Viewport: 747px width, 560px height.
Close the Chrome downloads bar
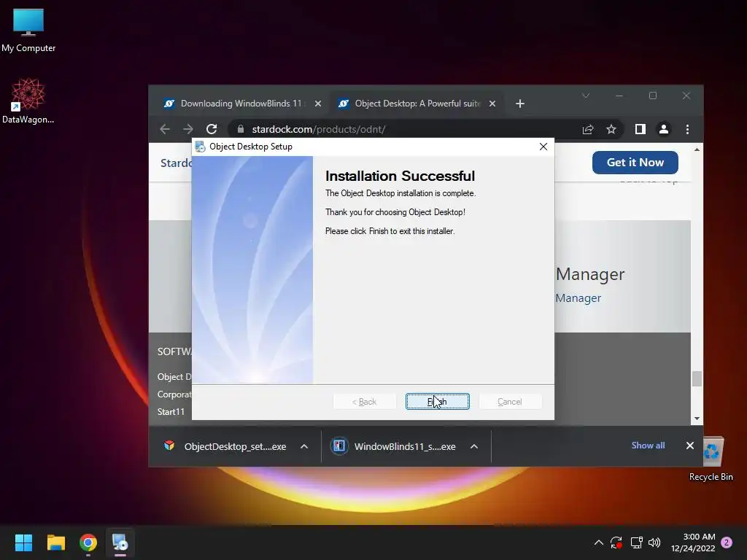point(690,446)
